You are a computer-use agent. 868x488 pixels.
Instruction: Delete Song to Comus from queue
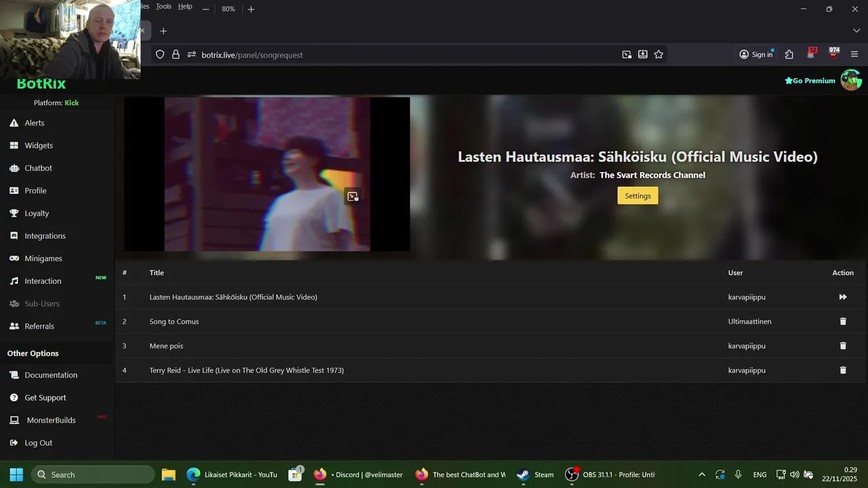(843, 321)
